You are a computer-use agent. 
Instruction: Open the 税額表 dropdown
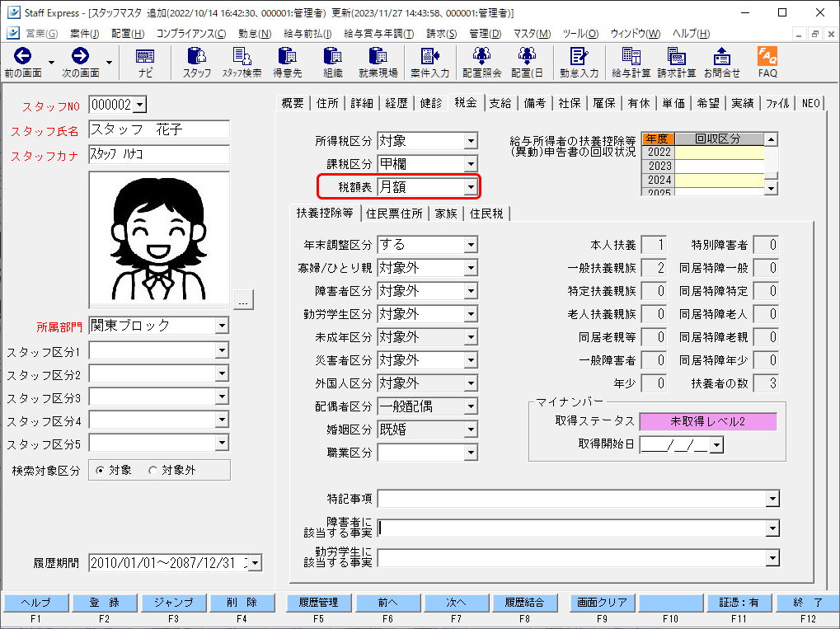(471, 187)
